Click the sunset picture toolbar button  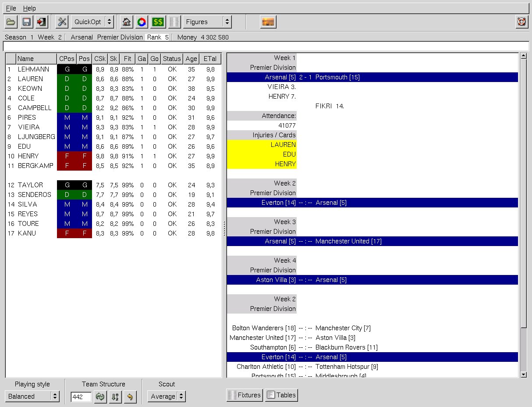(268, 22)
